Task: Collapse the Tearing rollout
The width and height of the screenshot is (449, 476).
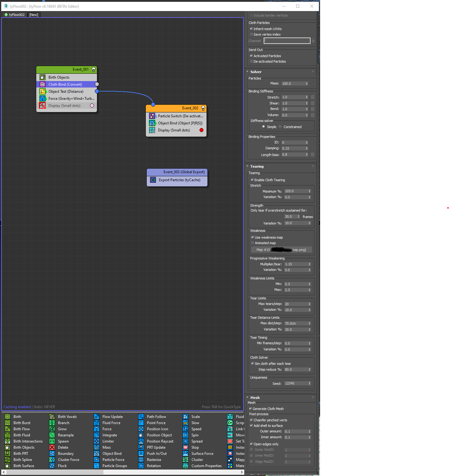Action: coord(248,166)
